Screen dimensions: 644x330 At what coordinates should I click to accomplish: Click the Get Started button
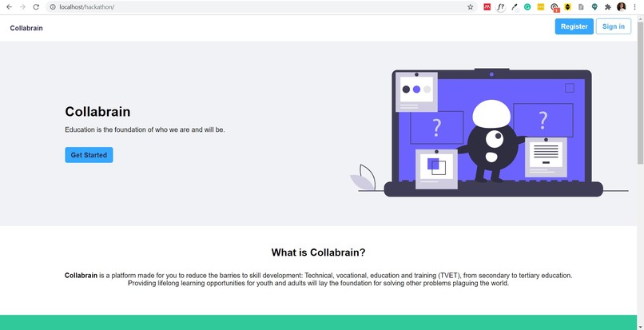[89, 155]
